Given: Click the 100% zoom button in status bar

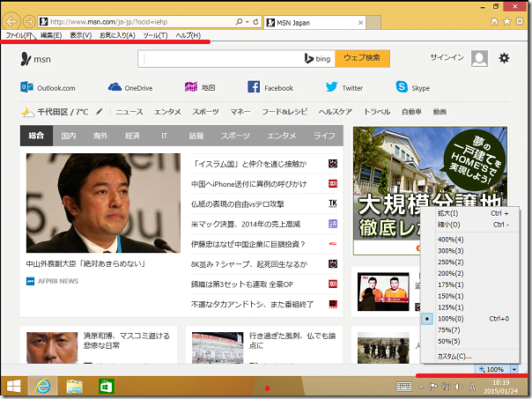Looking at the screenshot, I should tap(491, 369).
